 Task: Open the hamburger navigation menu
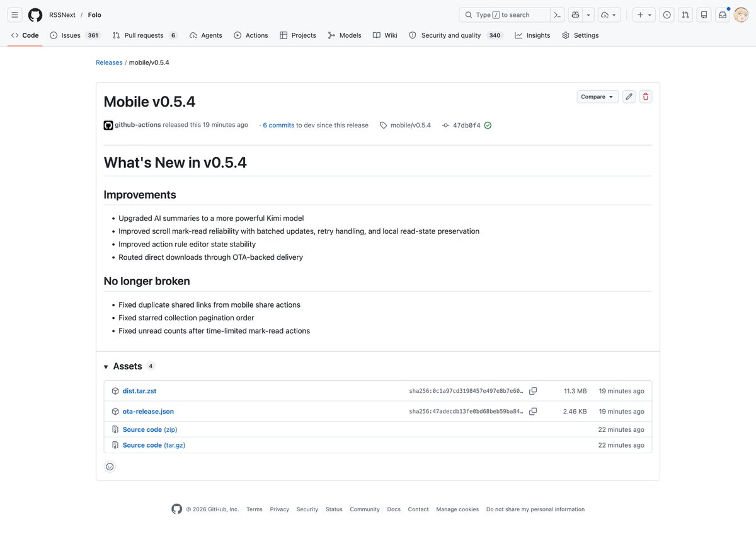point(15,15)
